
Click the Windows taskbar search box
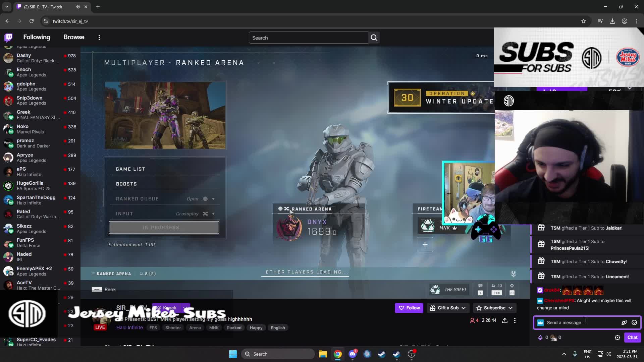click(x=278, y=354)
